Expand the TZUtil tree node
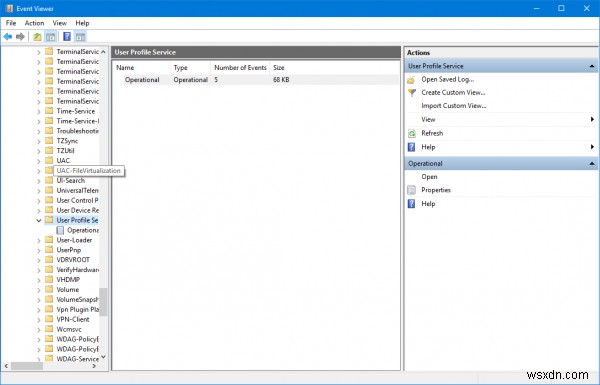Screen dimensions: 600x385 click(39, 151)
